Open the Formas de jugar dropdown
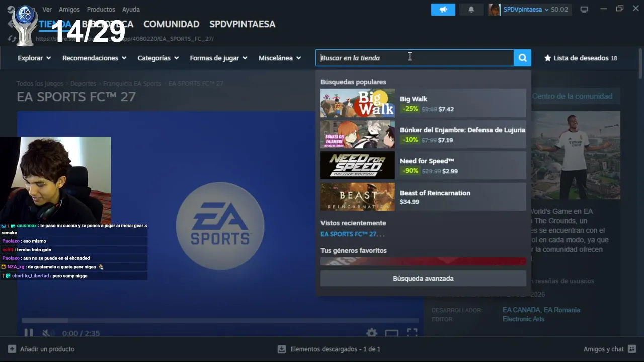The height and width of the screenshot is (362, 644). click(218, 58)
